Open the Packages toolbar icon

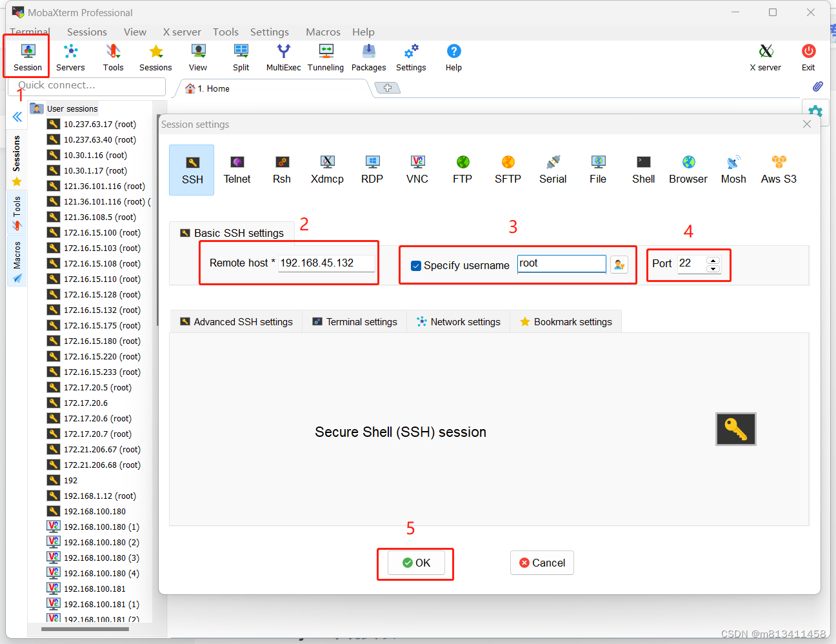point(368,57)
